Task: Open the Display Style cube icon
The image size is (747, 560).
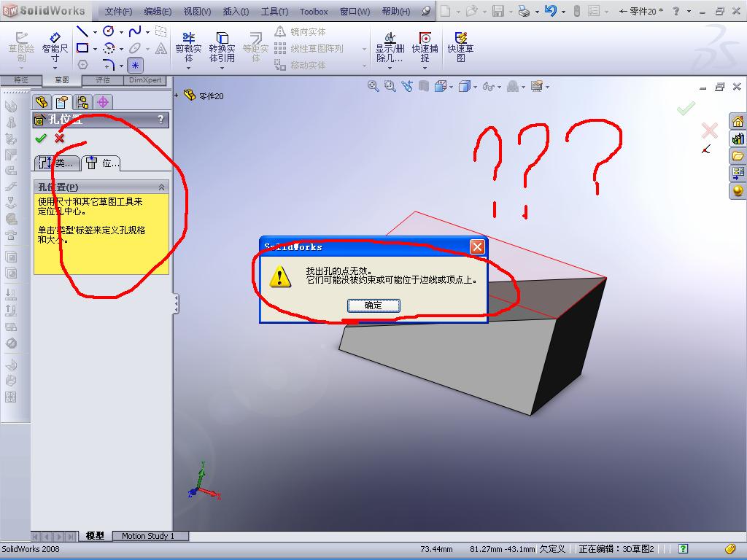Action: pos(464,86)
